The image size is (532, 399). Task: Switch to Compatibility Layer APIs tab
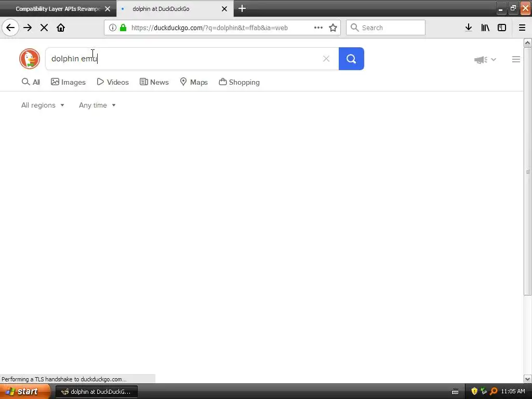pyautogui.click(x=58, y=9)
